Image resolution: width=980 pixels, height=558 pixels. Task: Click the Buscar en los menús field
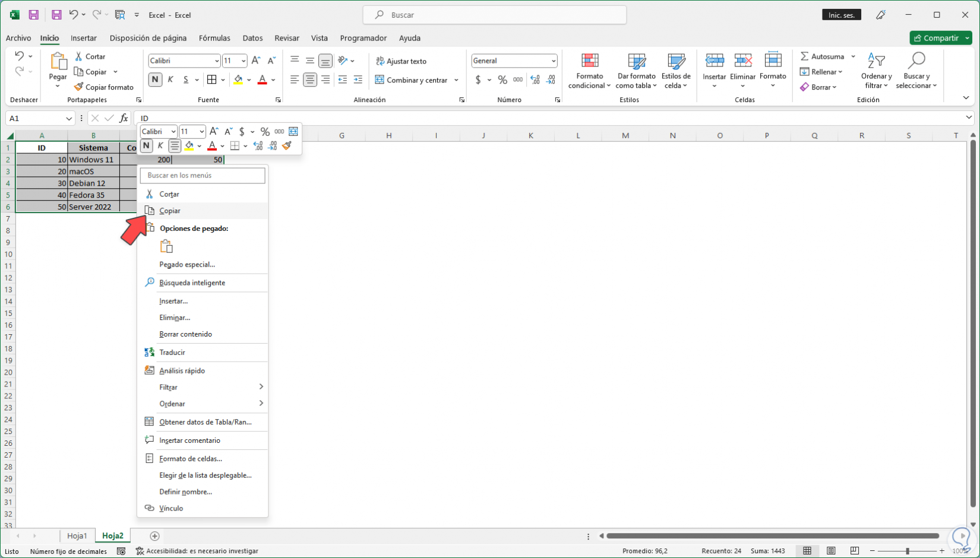point(203,176)
